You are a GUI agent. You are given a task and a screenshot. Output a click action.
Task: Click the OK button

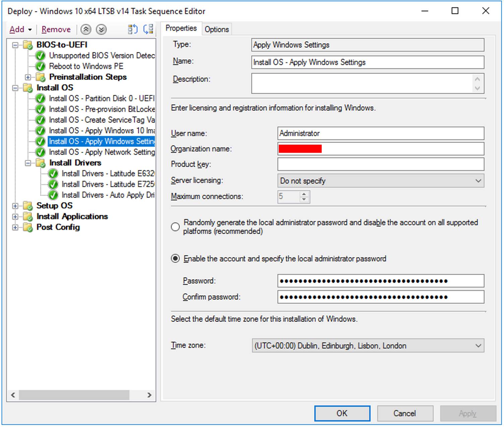click(342, 413)
